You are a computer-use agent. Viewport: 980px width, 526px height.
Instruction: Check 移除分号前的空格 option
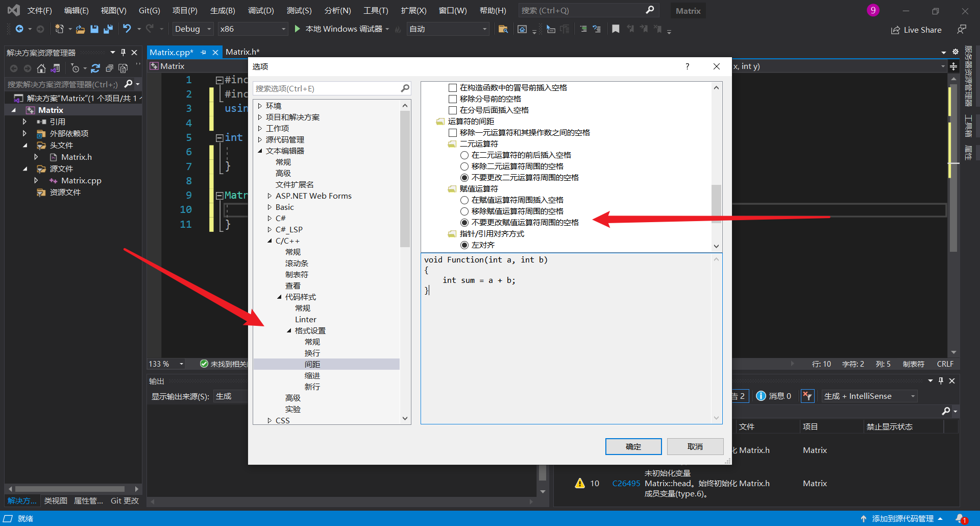(453, 99)
